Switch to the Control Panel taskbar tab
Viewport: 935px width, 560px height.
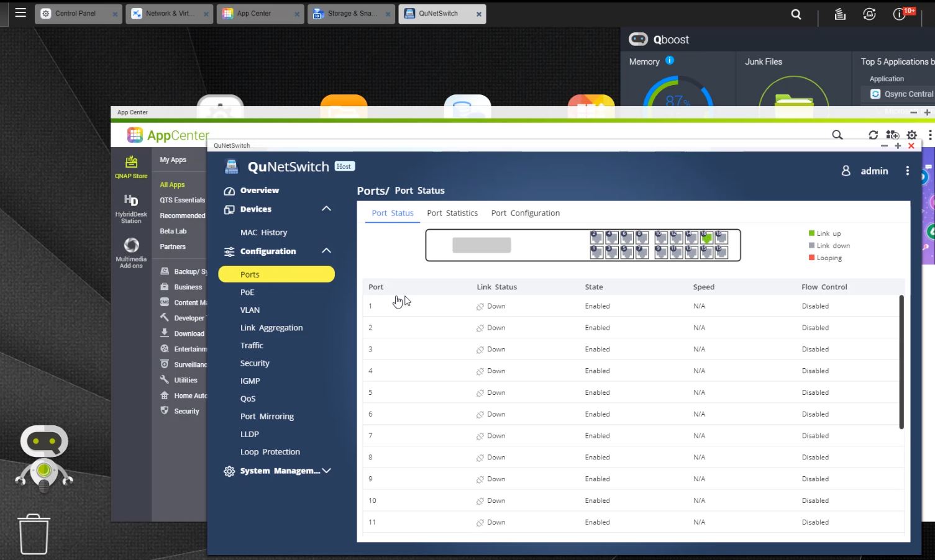tap(78, 14)
